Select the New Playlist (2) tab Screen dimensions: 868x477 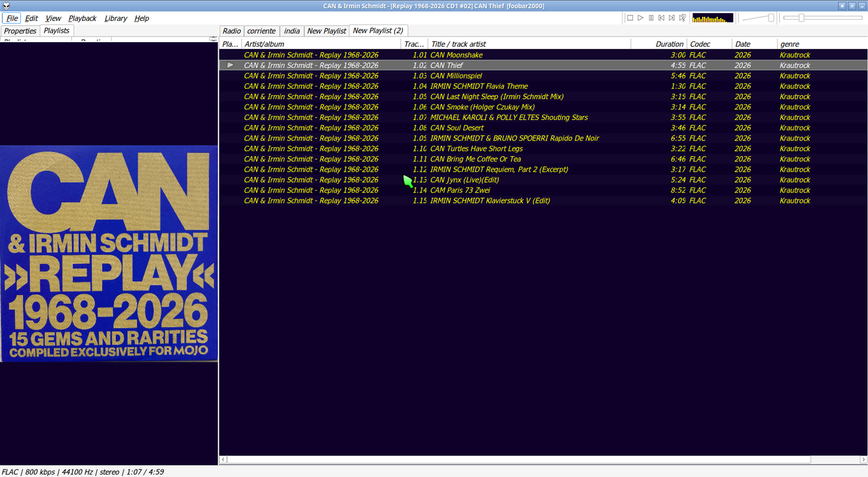378,31
